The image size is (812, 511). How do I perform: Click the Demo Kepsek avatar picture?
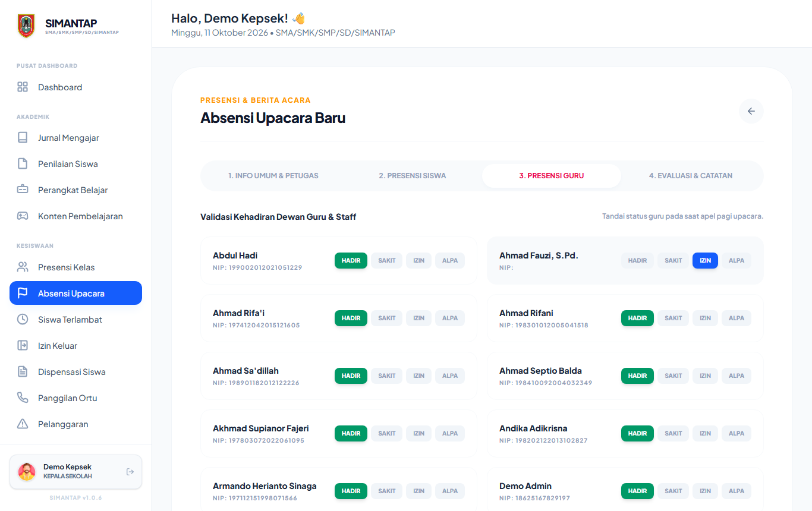point(27,472)
